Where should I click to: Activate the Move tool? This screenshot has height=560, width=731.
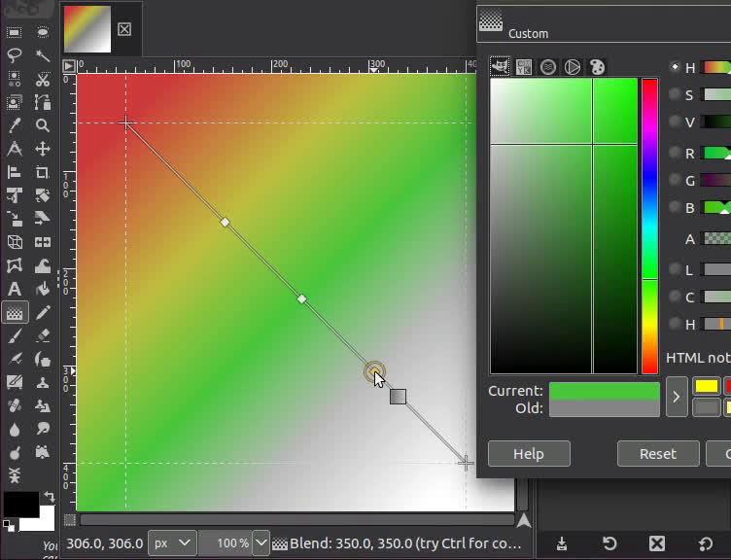pos(43,149)
